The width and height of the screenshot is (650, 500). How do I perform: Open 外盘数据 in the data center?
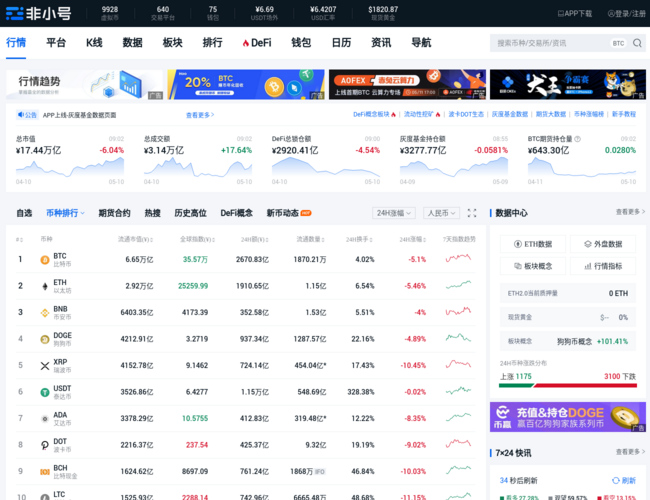[603, 244]
